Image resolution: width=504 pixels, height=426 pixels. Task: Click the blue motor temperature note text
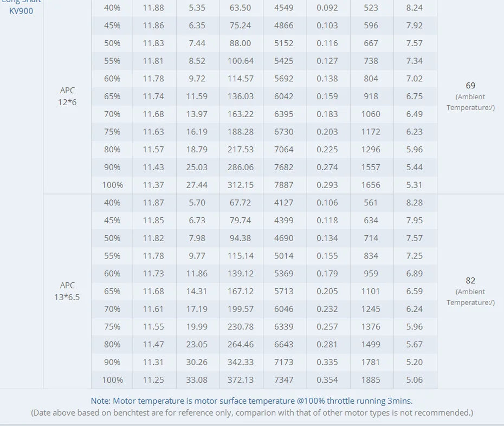pos(252,401)
